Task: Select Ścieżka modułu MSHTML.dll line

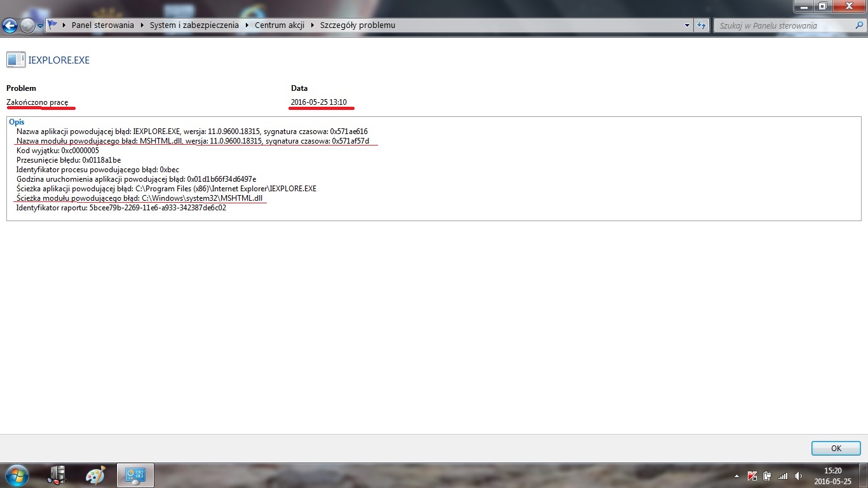Action: tap(140, 198)
